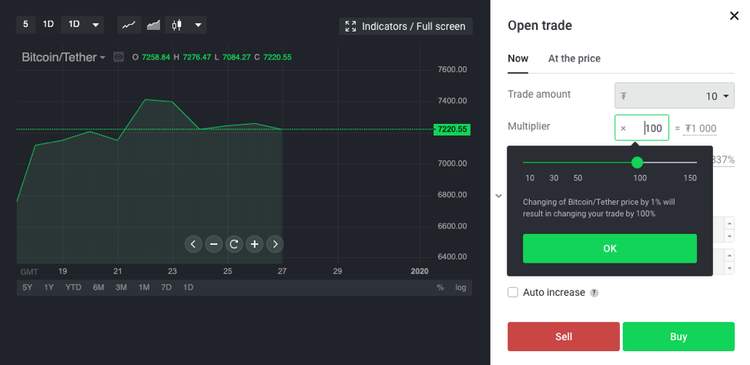Open the chart type dropdown arrow
This screenshot has width=750, height=365.
(198, 25)
